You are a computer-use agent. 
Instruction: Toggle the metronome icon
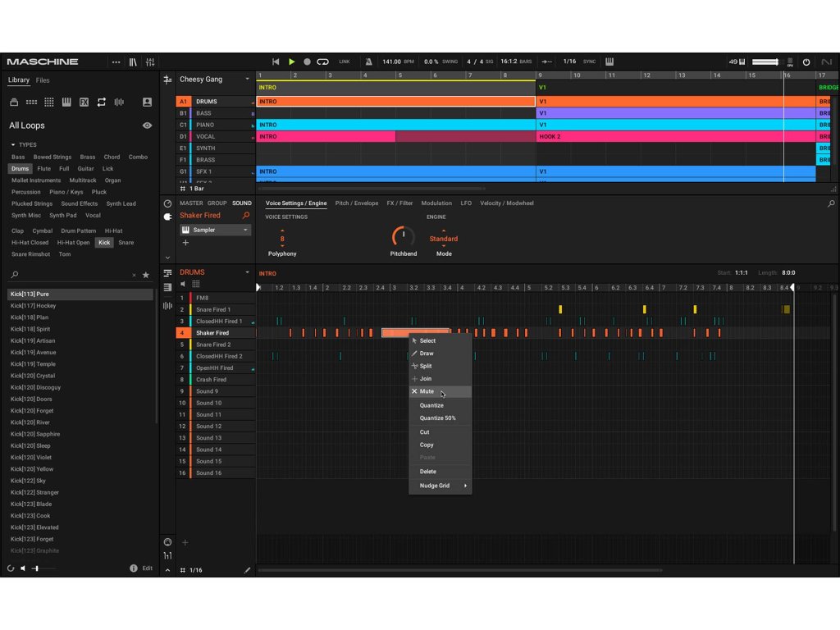[x=368, y=62]
